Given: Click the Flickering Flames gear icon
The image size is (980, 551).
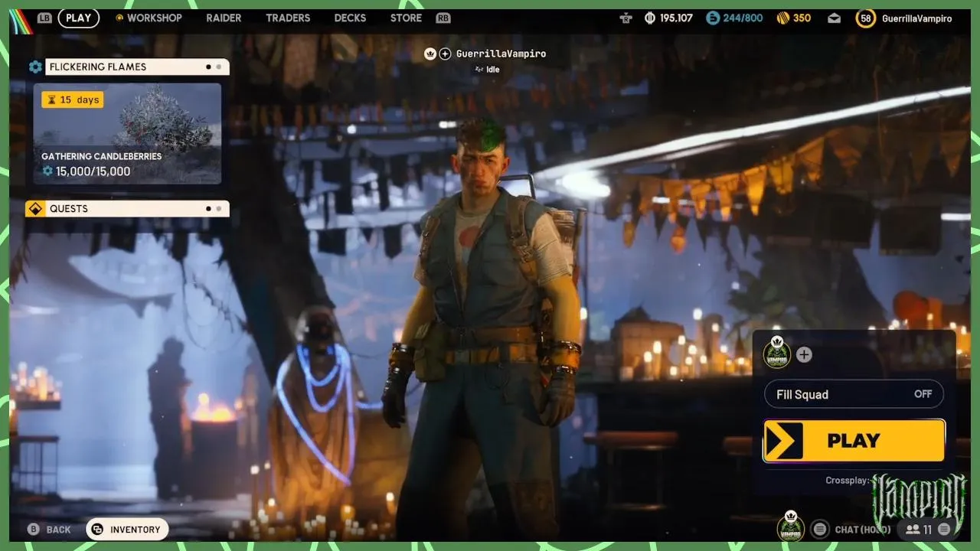Looking at the screenshot, I should coord(35,67).
